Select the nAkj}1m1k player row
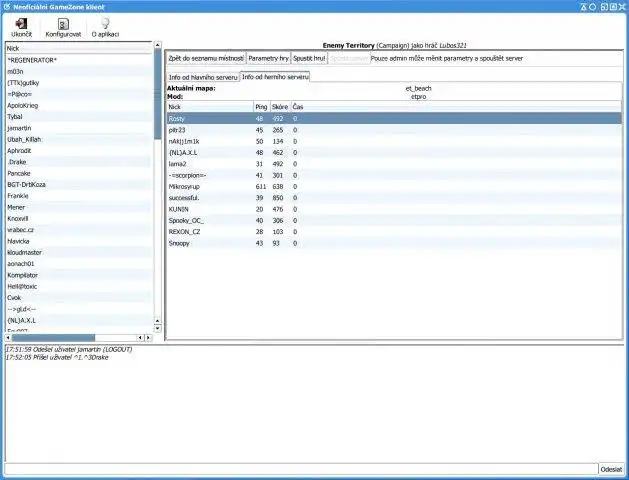This screenshot has height=480, width=629. click(394, 141)
